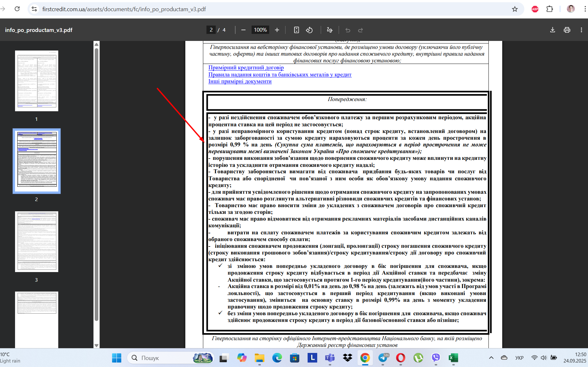Open the Chrome extensions puzzle icon
Image resolution: width=588 pixels, height=367 pixels.
550,9
